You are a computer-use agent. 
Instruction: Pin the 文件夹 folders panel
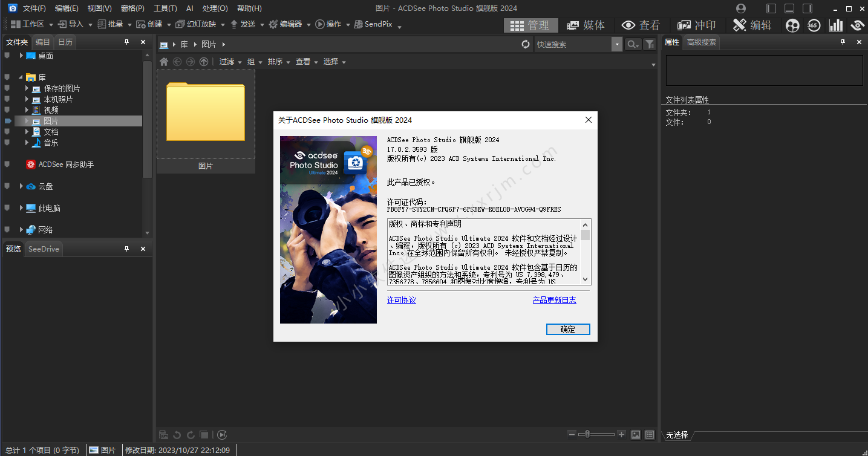tap(126, 42)
